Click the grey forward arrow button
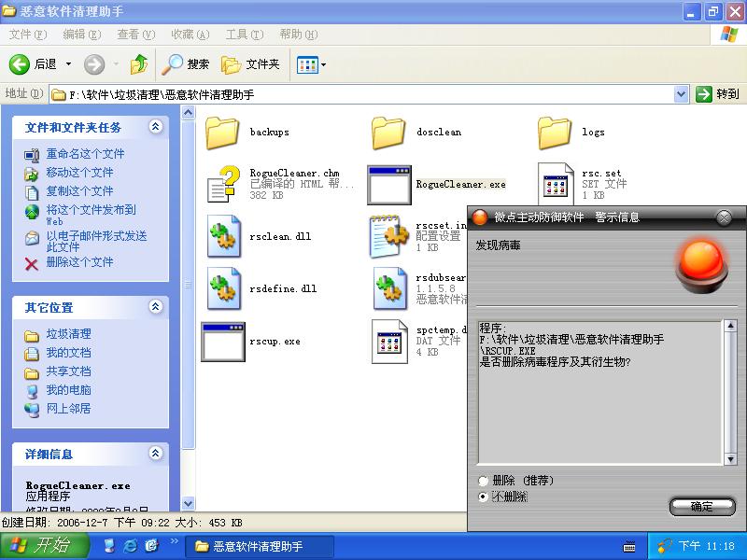Image resolution: width=747 pixels, height=560 pixels. pos(94,64)
